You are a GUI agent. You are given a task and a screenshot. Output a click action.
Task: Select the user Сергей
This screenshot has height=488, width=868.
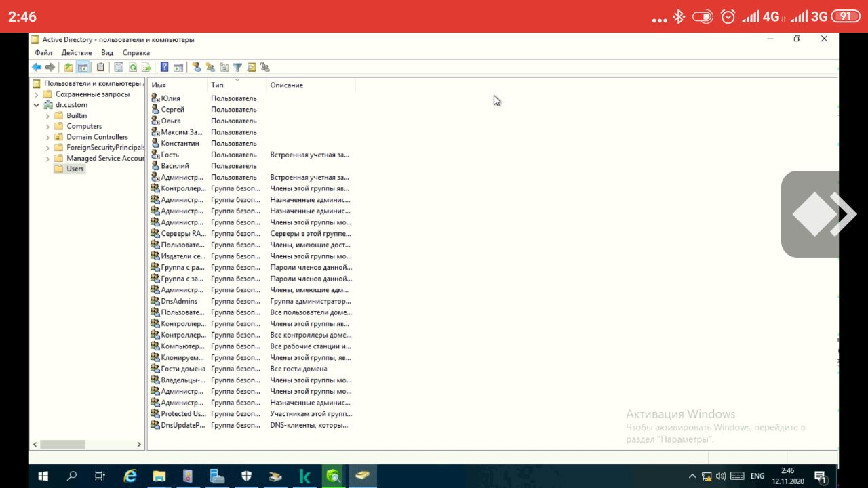172,109
